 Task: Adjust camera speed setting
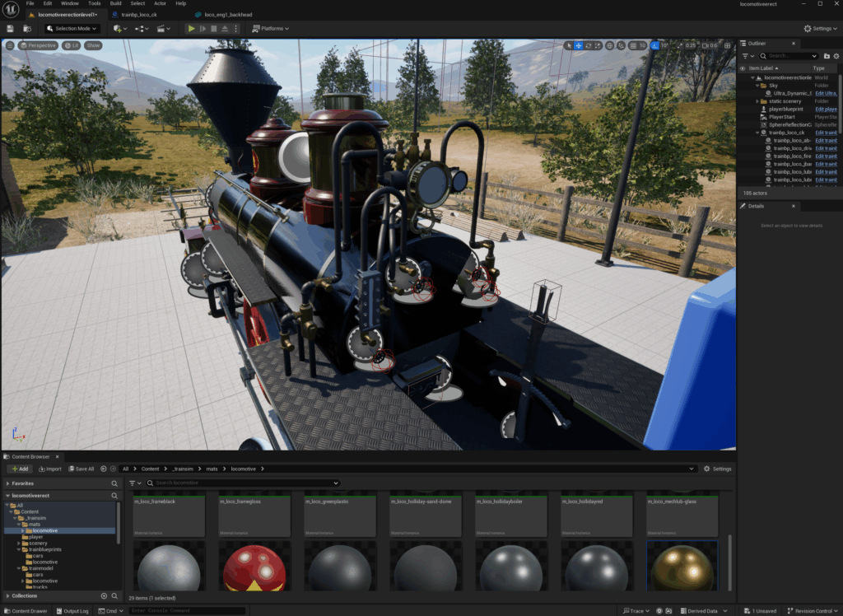click(710, 46)
